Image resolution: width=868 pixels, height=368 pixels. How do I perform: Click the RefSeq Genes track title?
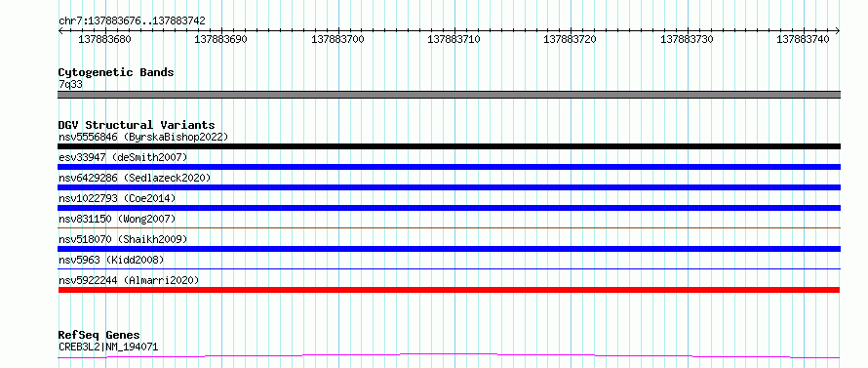[99, 335]
